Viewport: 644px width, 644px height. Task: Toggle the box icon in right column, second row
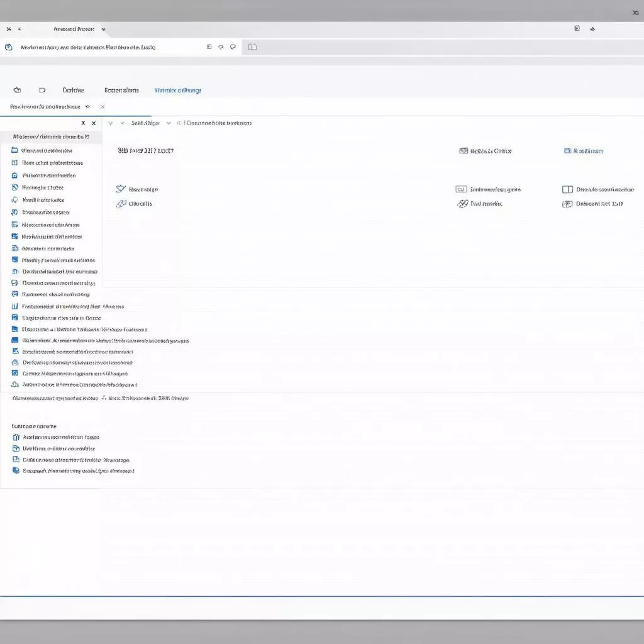coord(567,204)
